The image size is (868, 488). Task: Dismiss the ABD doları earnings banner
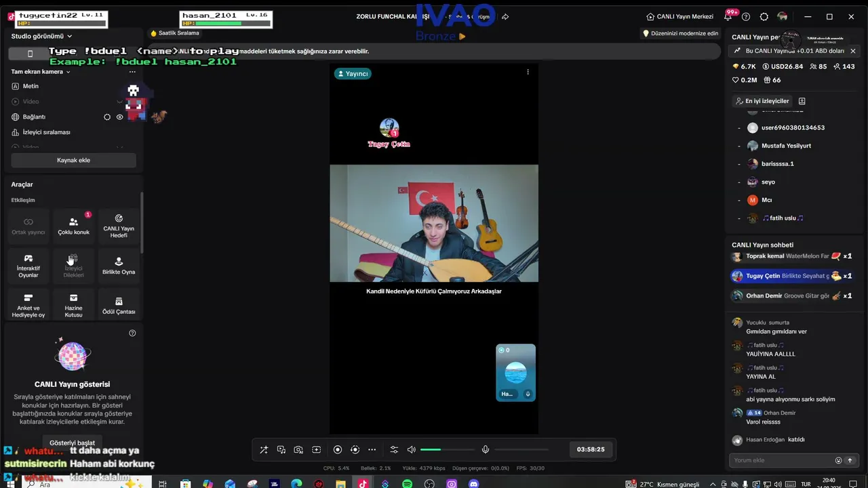(x=853, y=51)
